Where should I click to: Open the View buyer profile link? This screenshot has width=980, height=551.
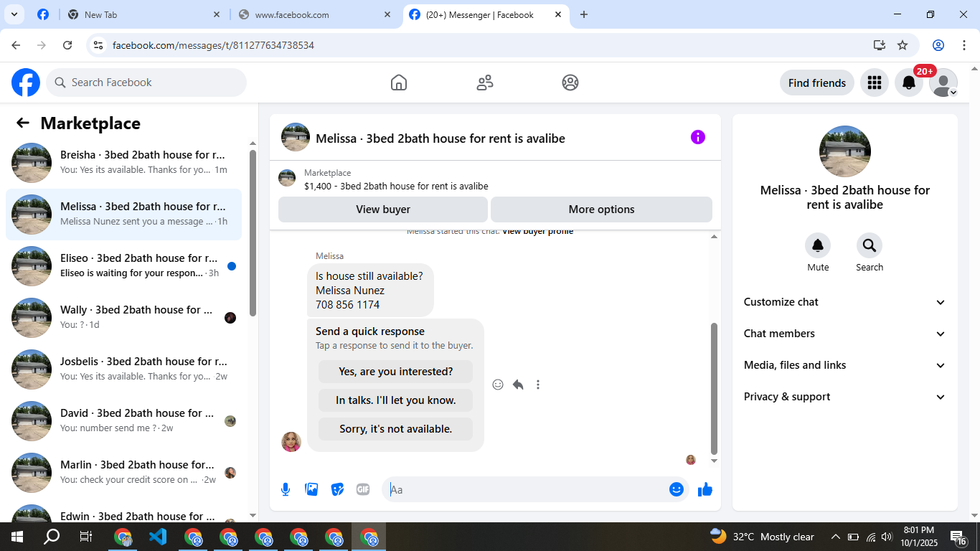pos(537,232)
